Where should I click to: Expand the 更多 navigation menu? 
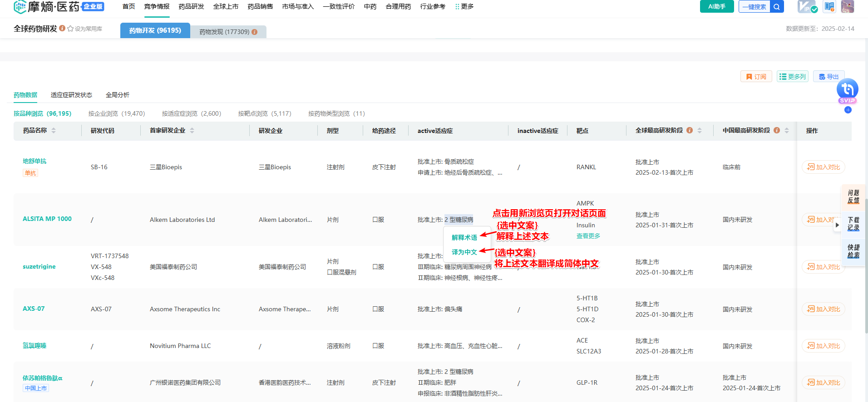point(464,7)
